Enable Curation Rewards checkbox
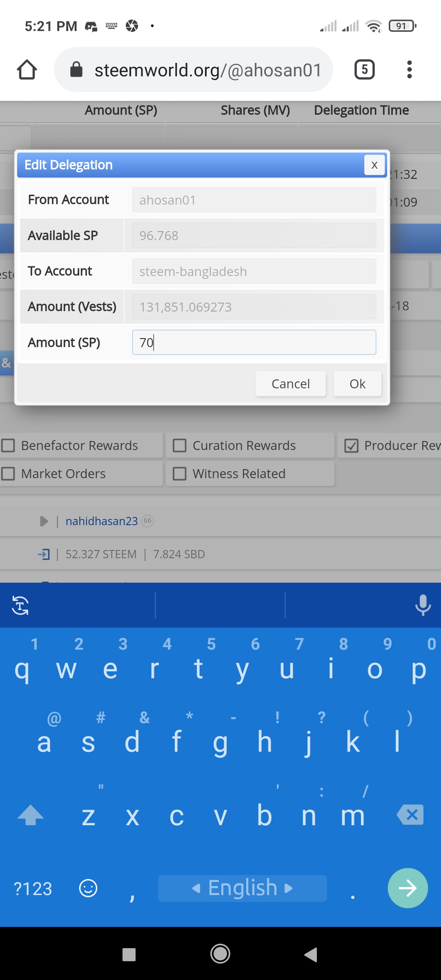This screenshot has height=980, width=441. click(180, 445)
